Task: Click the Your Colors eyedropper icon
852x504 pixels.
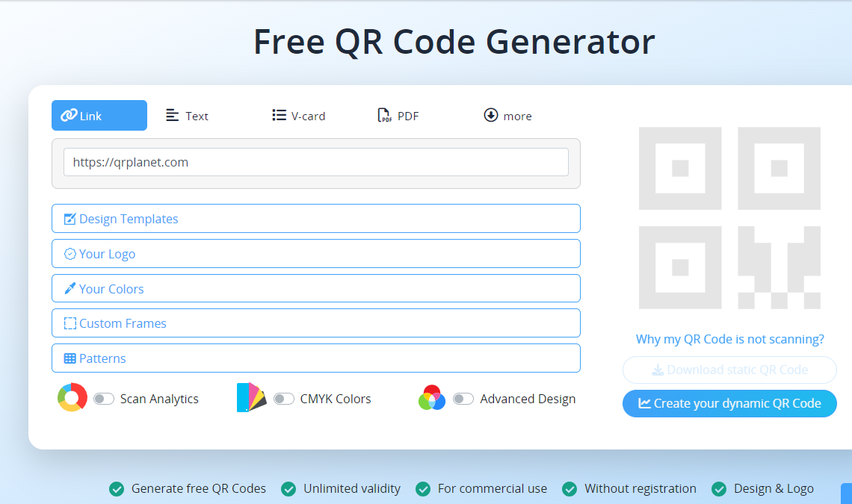Action: point(70,288)
